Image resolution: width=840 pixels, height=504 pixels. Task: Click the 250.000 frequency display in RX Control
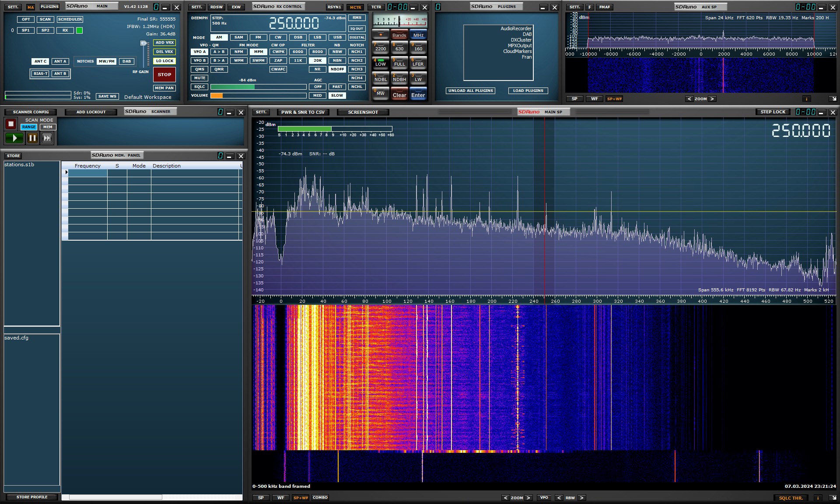[x=294, y=23]
